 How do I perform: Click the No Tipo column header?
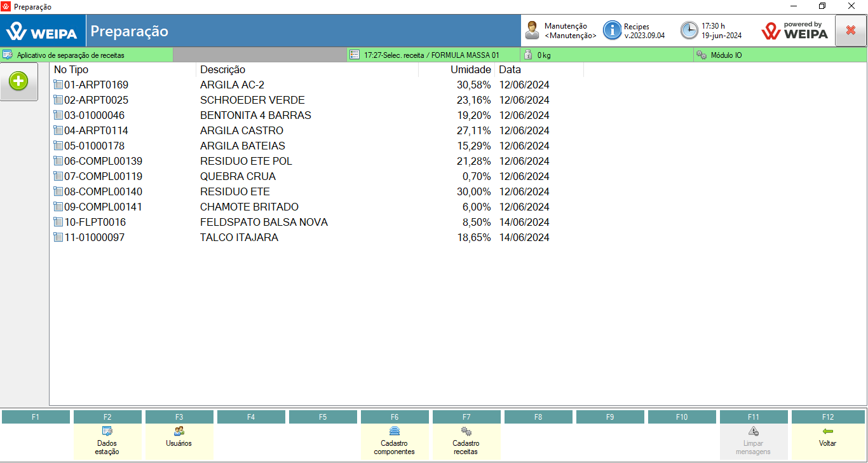71,70
